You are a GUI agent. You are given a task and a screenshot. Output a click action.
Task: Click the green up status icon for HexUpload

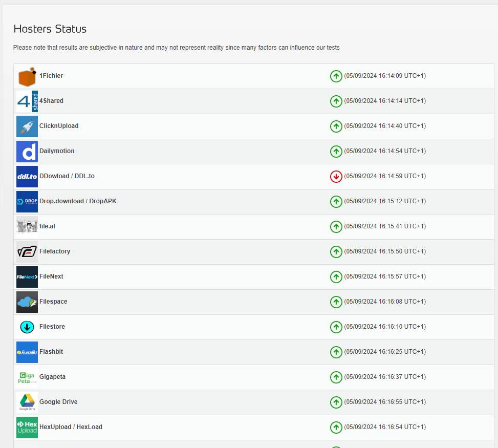pyautogui.click(x=336, y=428)
